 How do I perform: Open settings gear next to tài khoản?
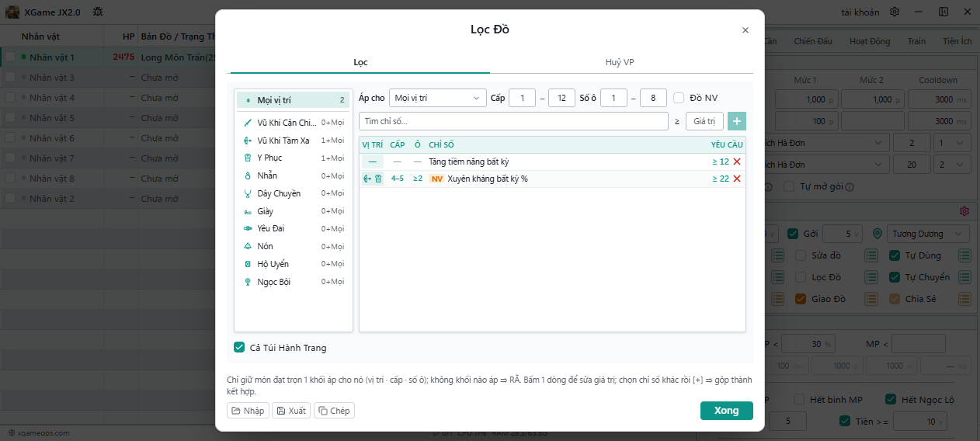coord(895,12)
